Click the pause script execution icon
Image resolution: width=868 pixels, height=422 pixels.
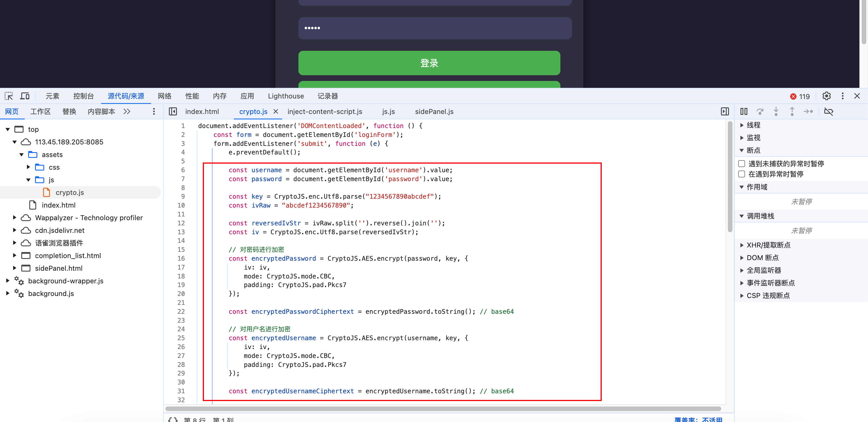tap(744, 111)
